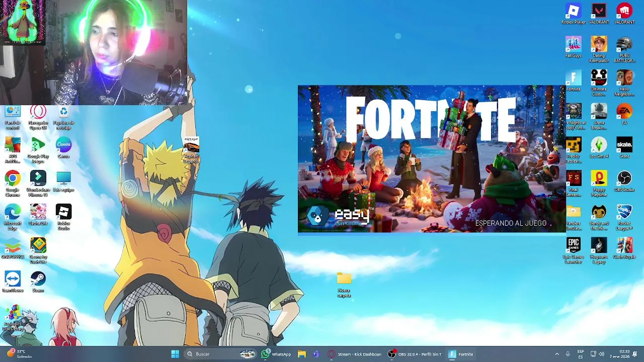
Task: Open the Poppy Playtime desktop shortcut
Action: point(599,184)
